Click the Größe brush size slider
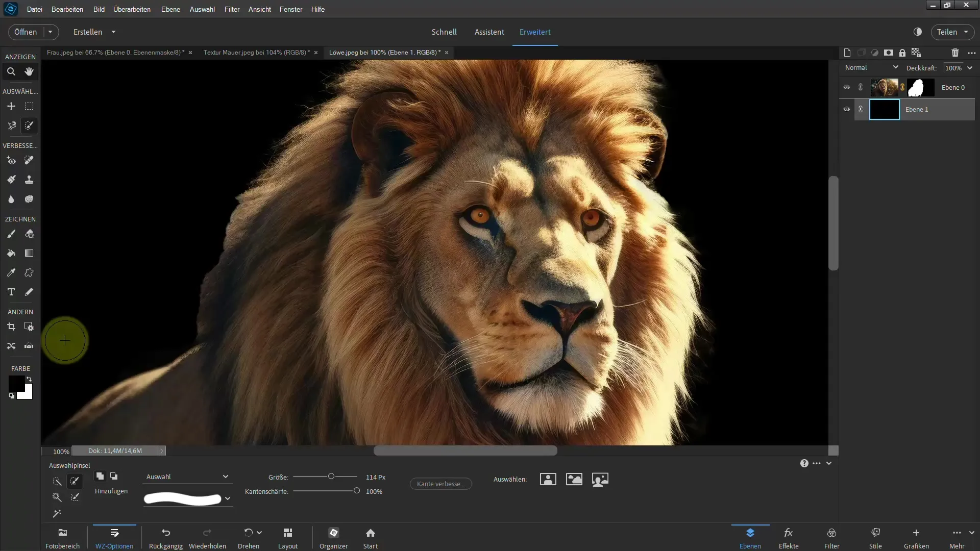980x551 pixels. pos(325,477)
